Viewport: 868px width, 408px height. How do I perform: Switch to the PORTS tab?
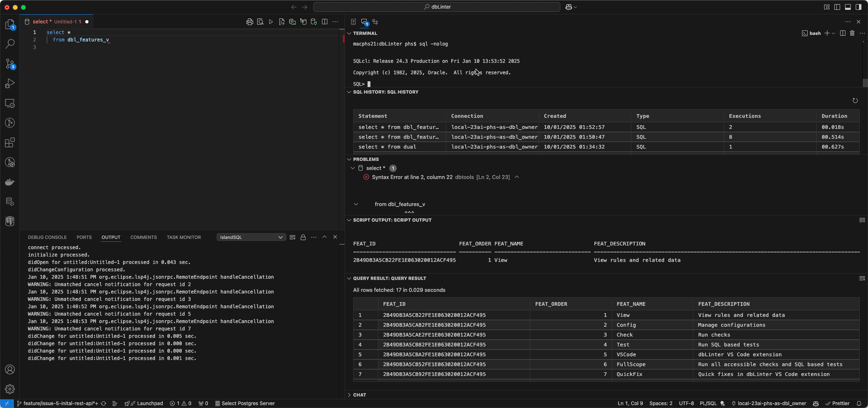pos(84,237)
